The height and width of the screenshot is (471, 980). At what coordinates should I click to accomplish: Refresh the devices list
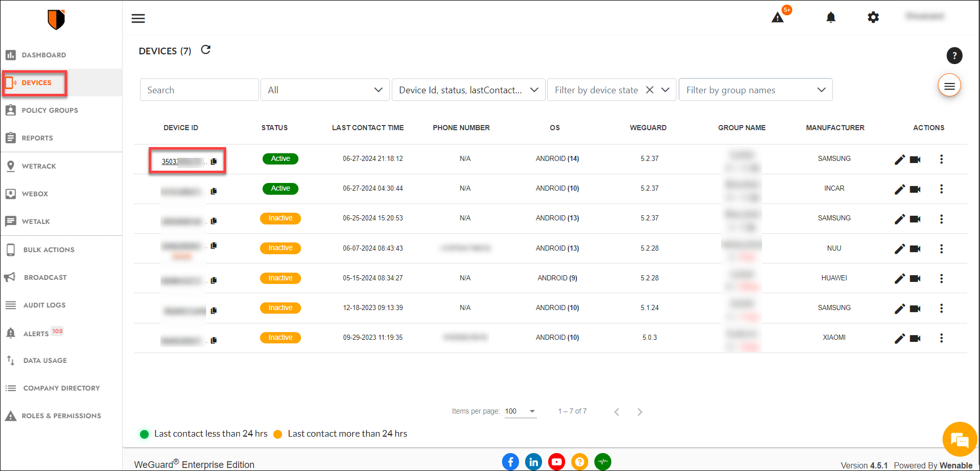[x=206, y=50]
